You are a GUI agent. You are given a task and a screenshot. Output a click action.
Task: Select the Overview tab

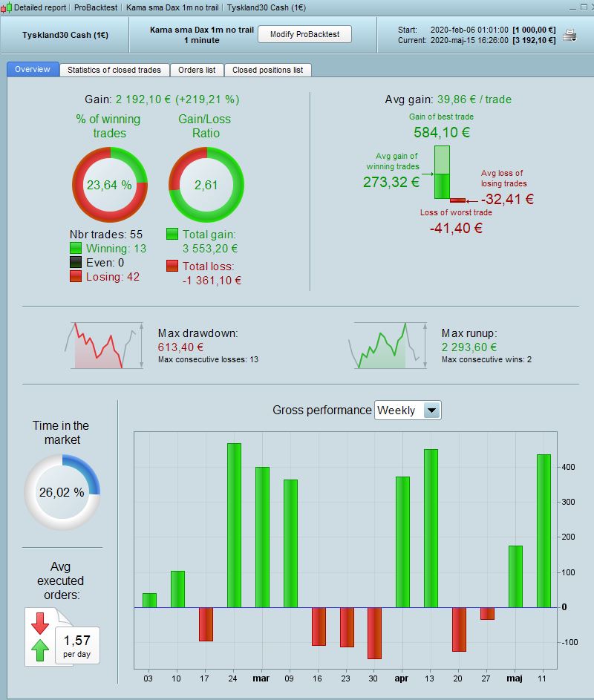[33, 69]
